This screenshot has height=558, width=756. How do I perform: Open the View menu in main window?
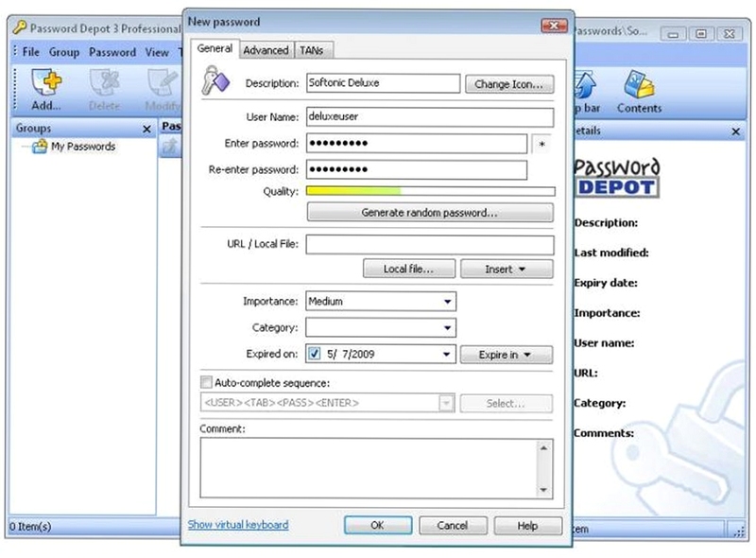157,52
